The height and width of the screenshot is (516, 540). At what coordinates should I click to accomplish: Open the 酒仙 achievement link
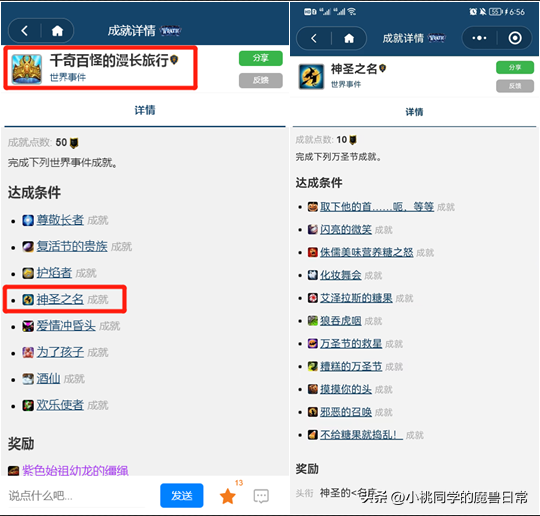pos(48,379)
